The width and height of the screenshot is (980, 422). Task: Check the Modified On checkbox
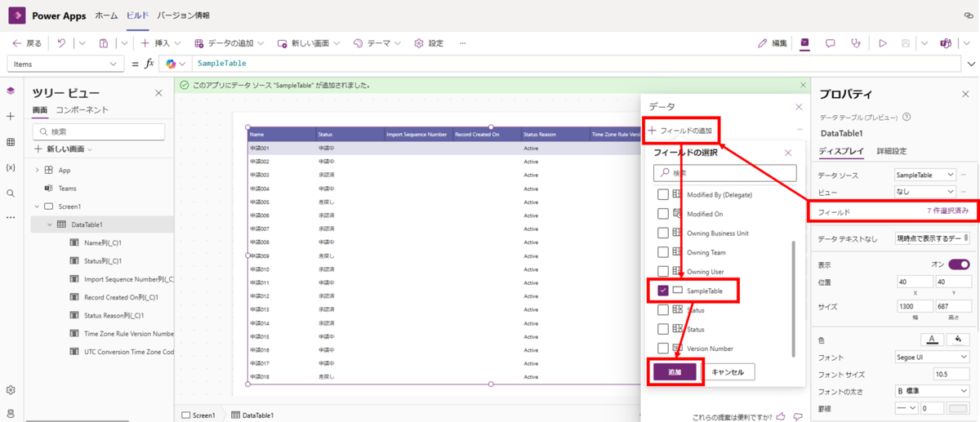(x=663, y=214)
